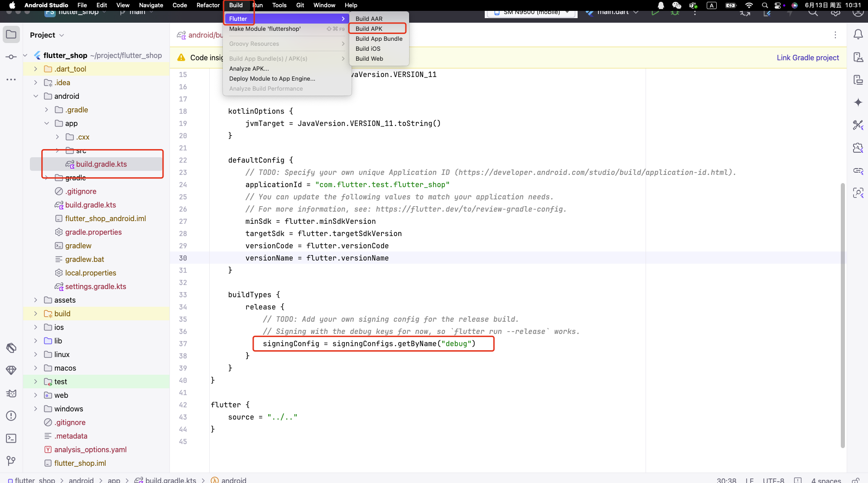The image size is (868, 483).
Task: Open macOS Control Center icon
Action: [778, 5]
